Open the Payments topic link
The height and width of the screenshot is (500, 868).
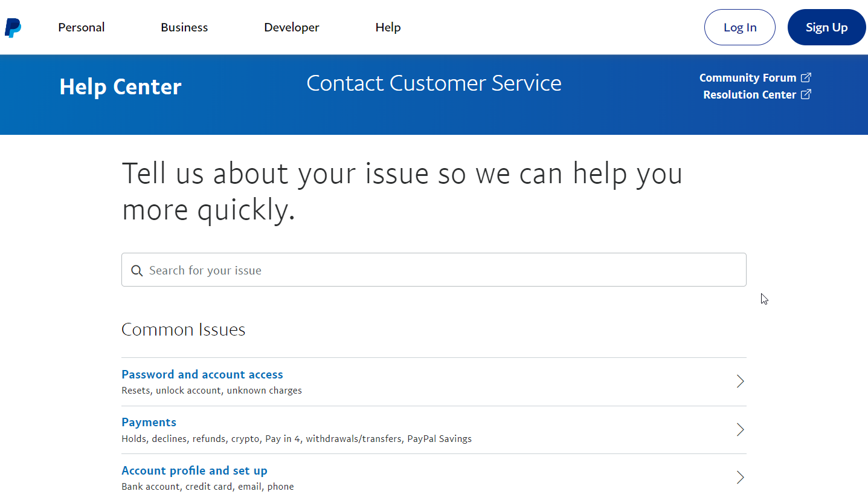coord(149,422)
